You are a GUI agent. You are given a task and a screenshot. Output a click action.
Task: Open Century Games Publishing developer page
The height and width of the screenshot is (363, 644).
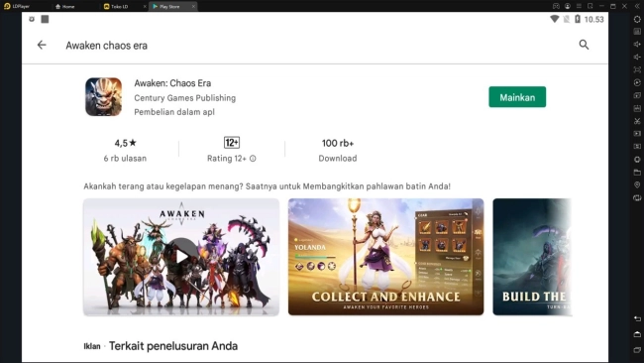pyautogui.click(x=185, y=98)
